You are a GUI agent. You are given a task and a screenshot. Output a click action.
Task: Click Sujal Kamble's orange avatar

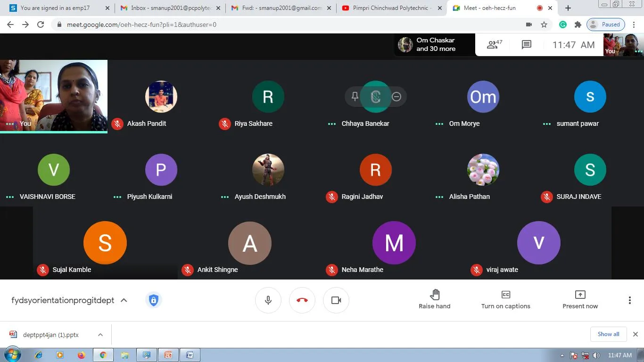105,243
